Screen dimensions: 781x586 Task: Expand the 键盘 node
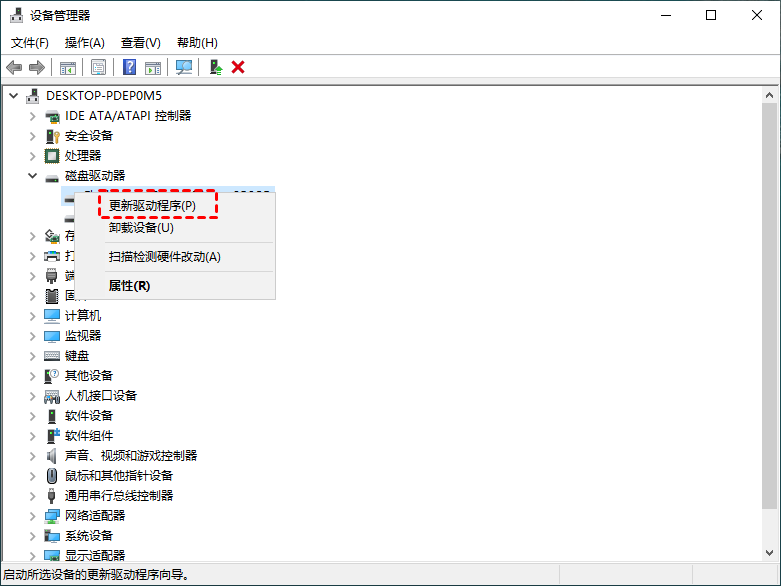(x=32, y=356)
